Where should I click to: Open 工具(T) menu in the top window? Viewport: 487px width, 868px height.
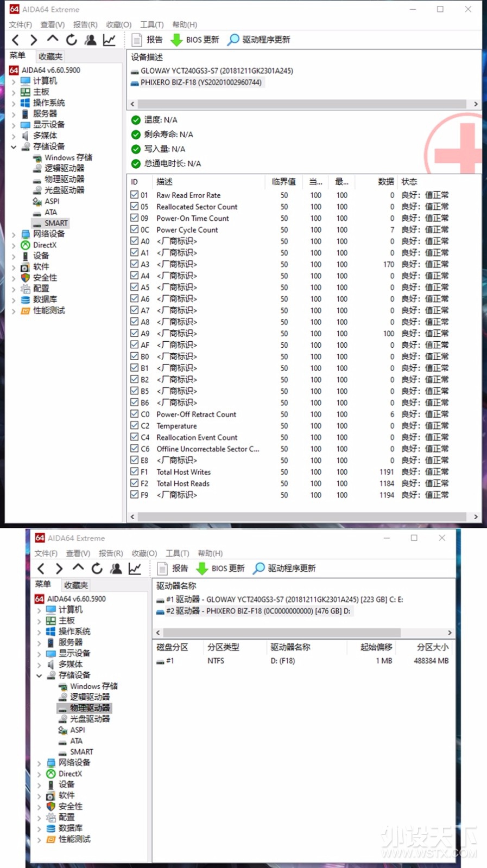pyautogui.click(x=152, y=24)
